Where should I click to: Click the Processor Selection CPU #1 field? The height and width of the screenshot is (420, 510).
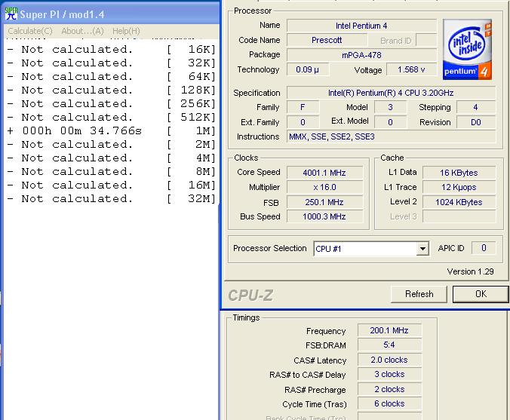pyautogui.click(x=371, y=249)
